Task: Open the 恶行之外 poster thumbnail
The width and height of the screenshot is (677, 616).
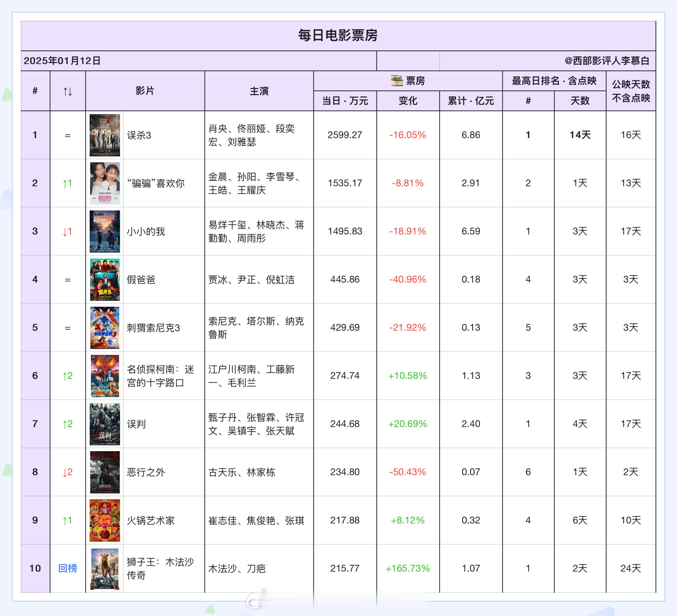Action: (105, 472)
